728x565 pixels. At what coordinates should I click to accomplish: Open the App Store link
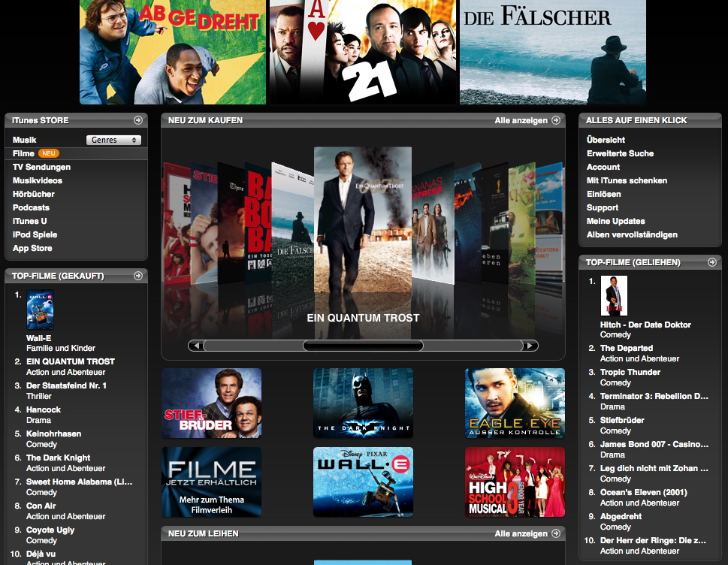pyautogui.click(x=32, y=248)
